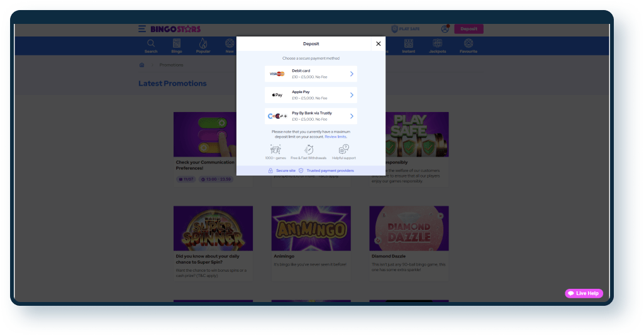
Task: Select the Popular flame icon
Action: coord(203,44)
